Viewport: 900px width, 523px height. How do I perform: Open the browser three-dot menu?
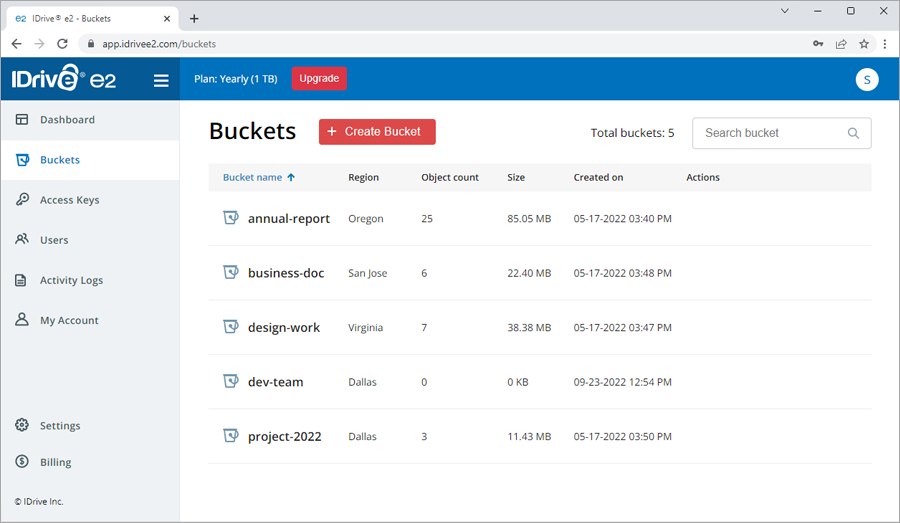pyautogui.click(x=885, y=44)
